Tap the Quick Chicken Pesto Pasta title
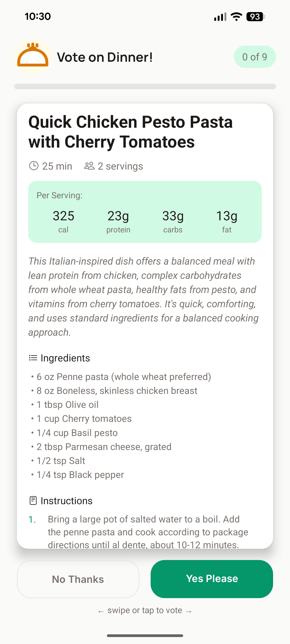This screenshot has height=644, width=290. 130,132
